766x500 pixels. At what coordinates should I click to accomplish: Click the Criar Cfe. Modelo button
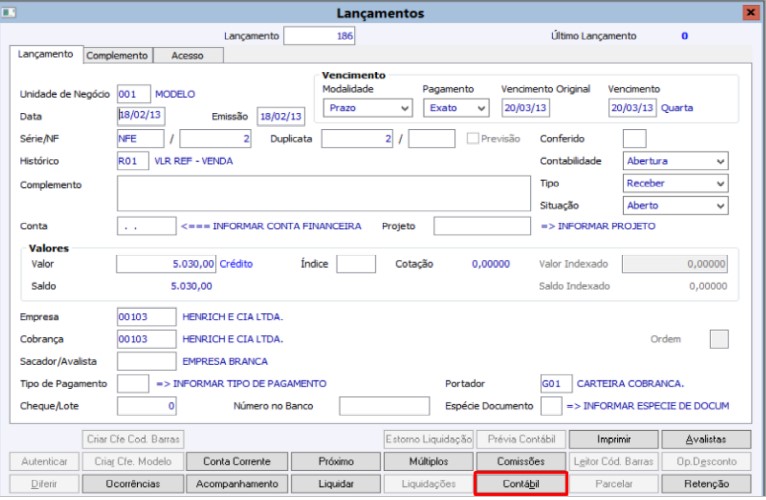pyautogui.click(x=133, y=461)
